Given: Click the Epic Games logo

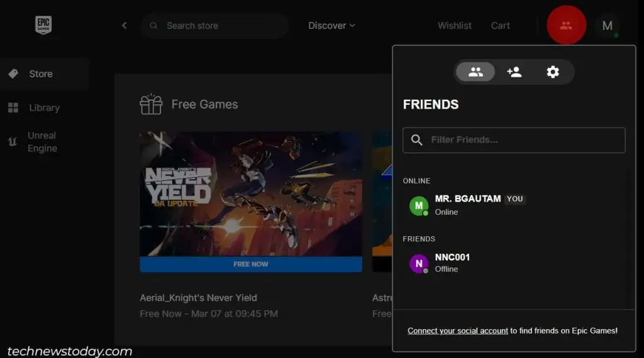Looking at the screenshot, I should click(x=43, y=25).
